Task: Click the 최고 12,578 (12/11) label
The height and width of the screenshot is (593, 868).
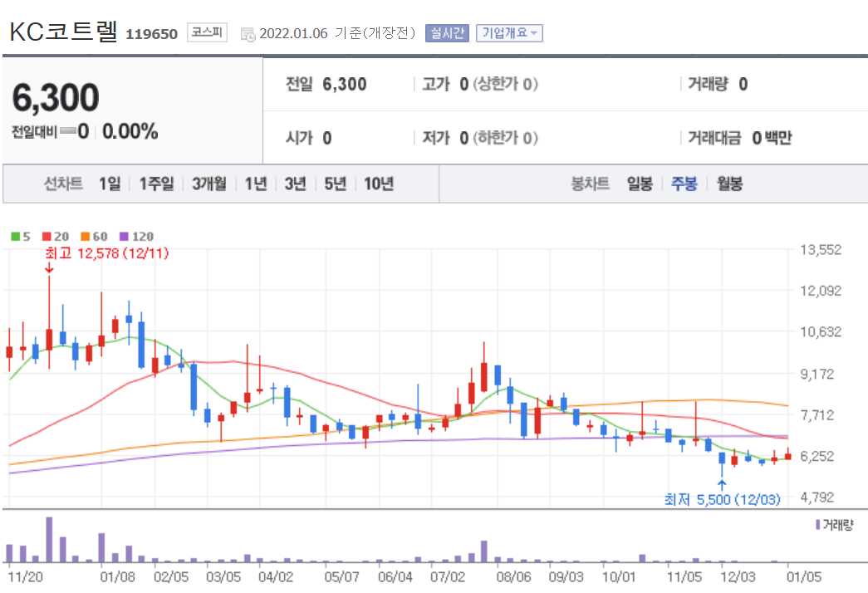Action: (x=107, y=253)
